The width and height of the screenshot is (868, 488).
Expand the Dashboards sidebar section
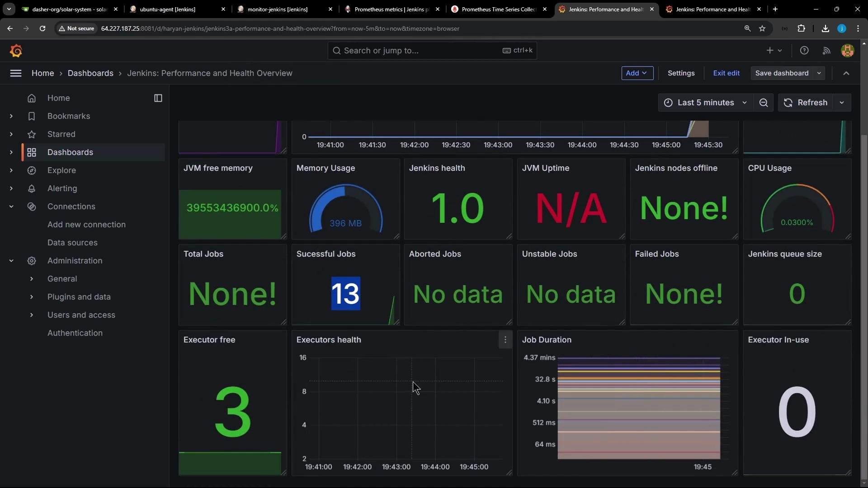coord(11,152)
